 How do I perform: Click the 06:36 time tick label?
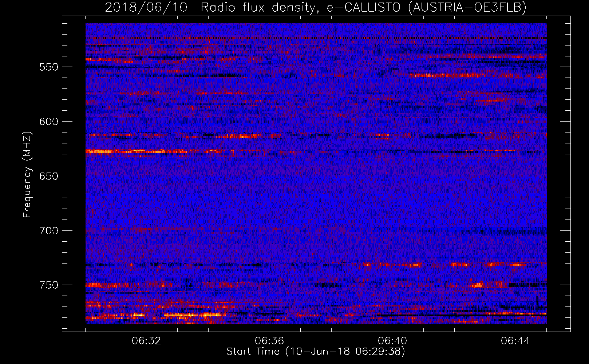[269, 341]
